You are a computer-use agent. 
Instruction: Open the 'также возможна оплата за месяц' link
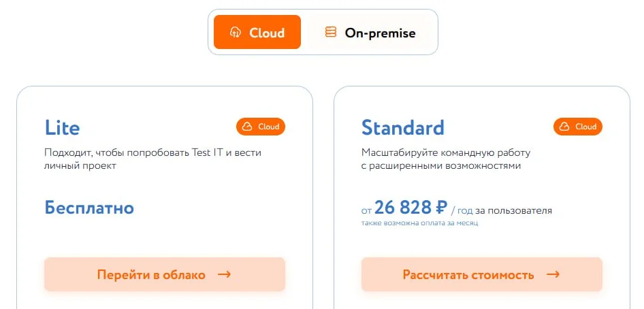click(419, 223)
